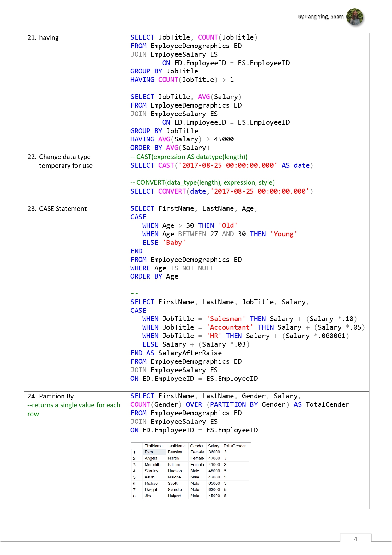Screen dimensions: 392x555
Task: Click the highlighted Pam cell
Action: pyautogui.click(x=154, y=452)
